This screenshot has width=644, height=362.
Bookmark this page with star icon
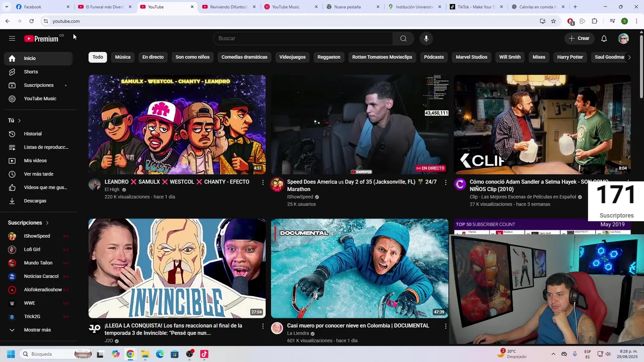point(553,21)
